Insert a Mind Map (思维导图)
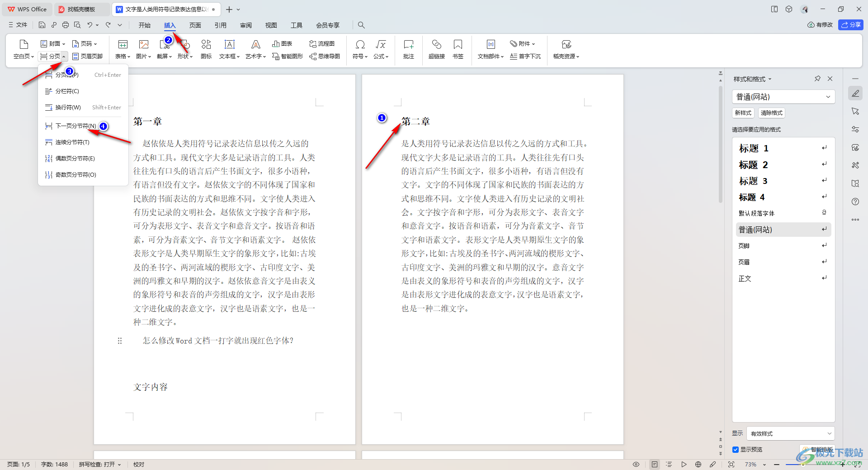 click(325, 56)
